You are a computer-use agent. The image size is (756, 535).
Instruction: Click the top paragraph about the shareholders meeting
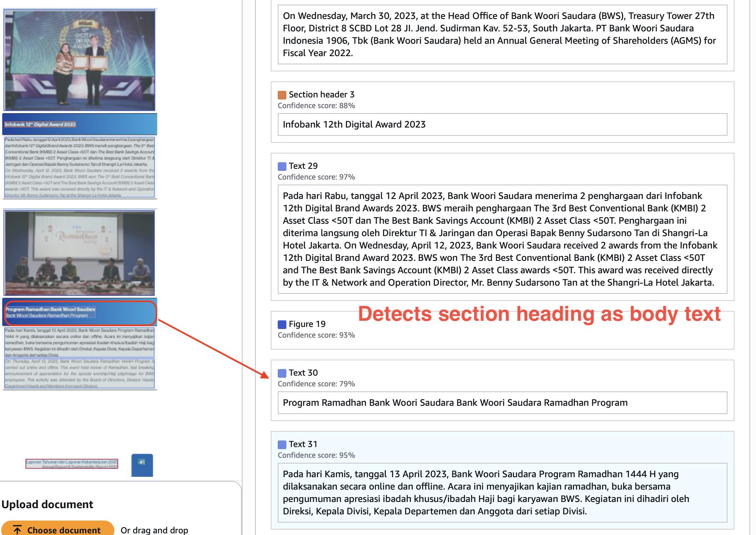tap(502, 35)
